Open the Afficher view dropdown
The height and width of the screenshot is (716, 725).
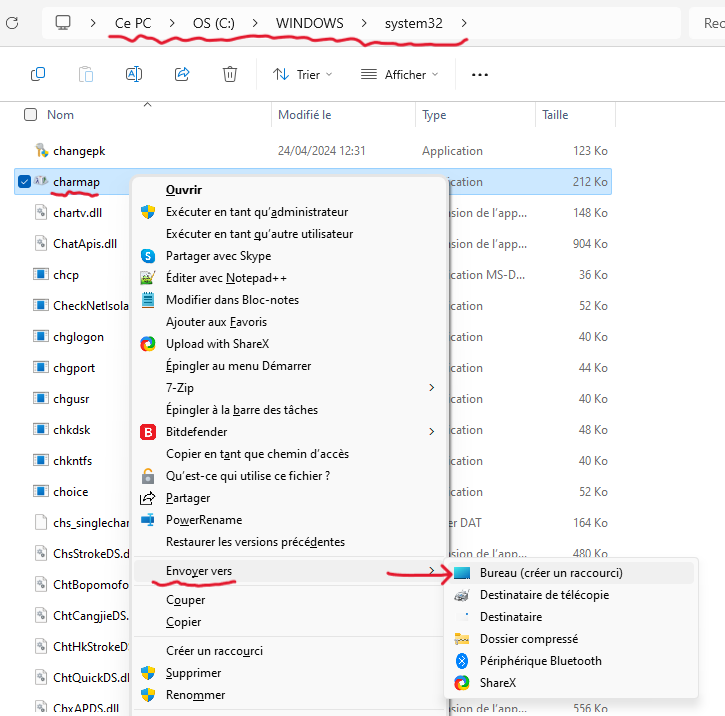pos(399,74)
